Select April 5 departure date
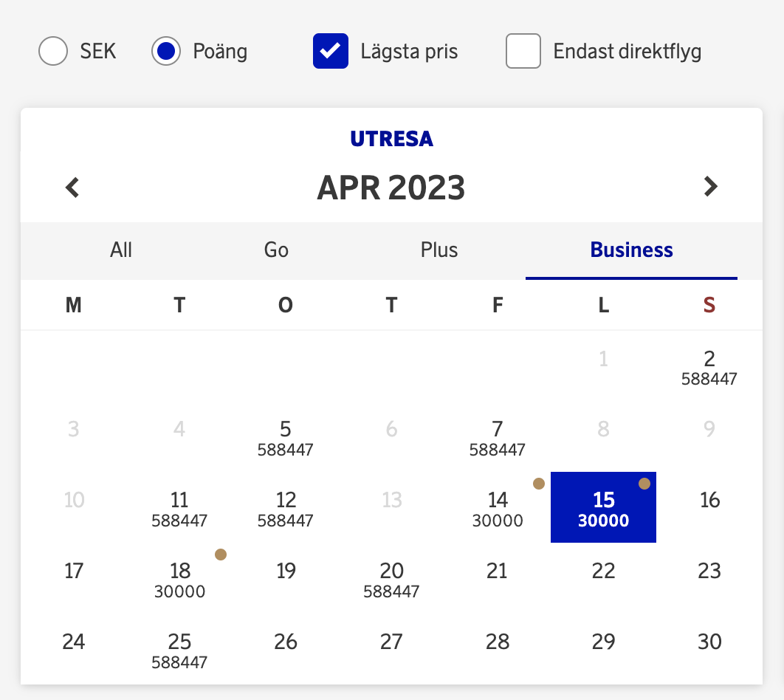 pos(286,437)
